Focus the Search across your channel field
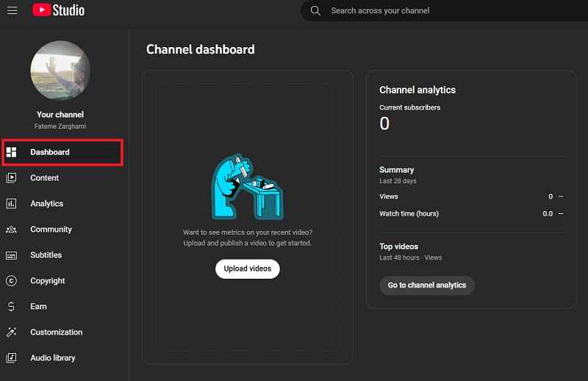The width and height of the screenshot is (588, 381). pyautogui.click(x=441, y=11)
